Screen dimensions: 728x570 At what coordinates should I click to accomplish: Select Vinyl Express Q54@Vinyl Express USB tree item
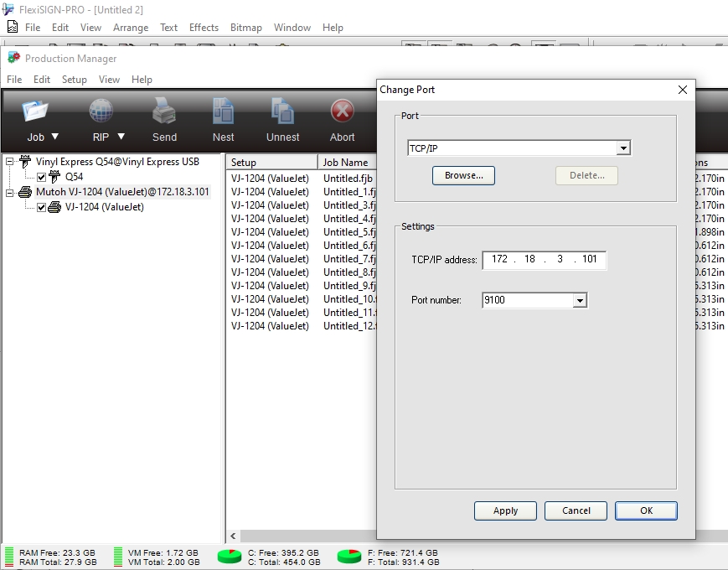(x=117, y=162)
